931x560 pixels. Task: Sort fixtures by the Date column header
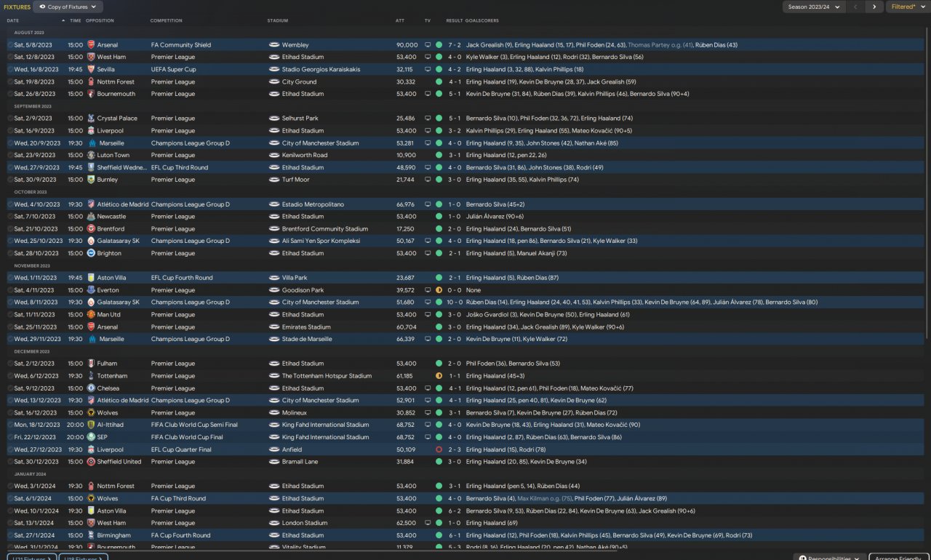click(13, 20)
